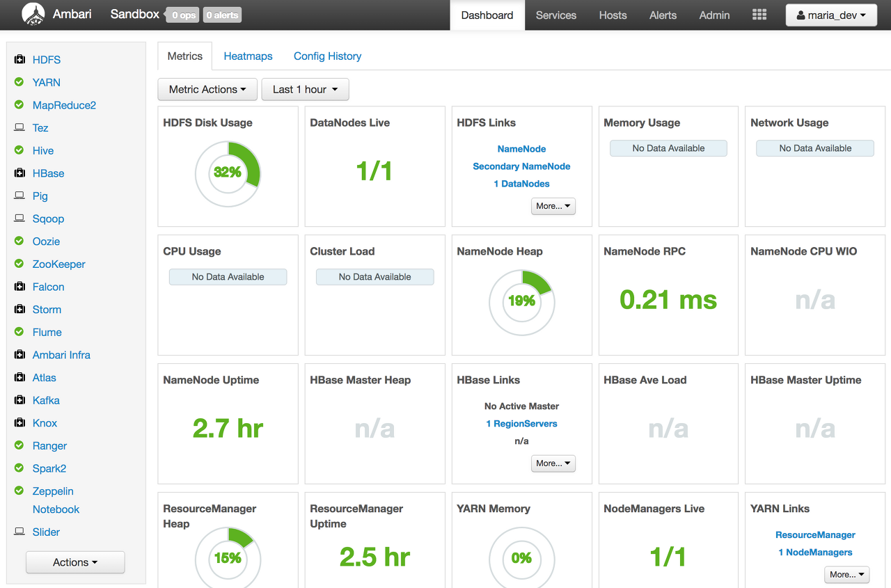Screen dimensions: 891x588
Task: Open Services in top navigation
Action: (556, 15)
